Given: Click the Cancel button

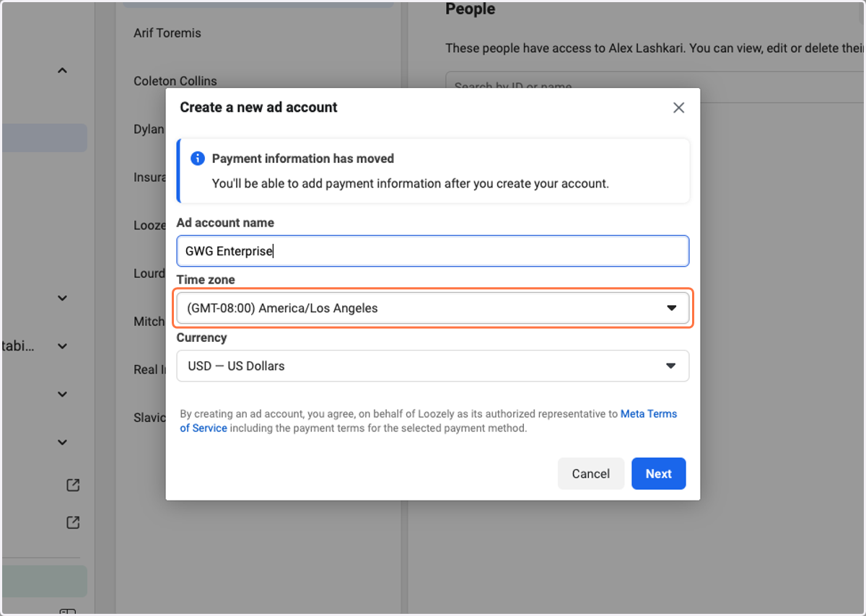Looking at the screenshot, I should (591, 474).
